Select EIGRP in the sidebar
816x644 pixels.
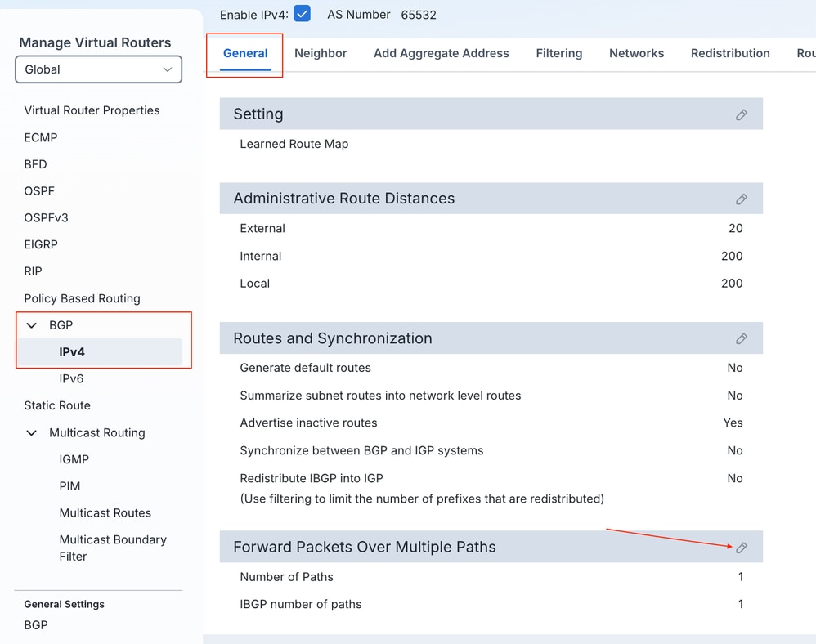click(x=41, y=244)
